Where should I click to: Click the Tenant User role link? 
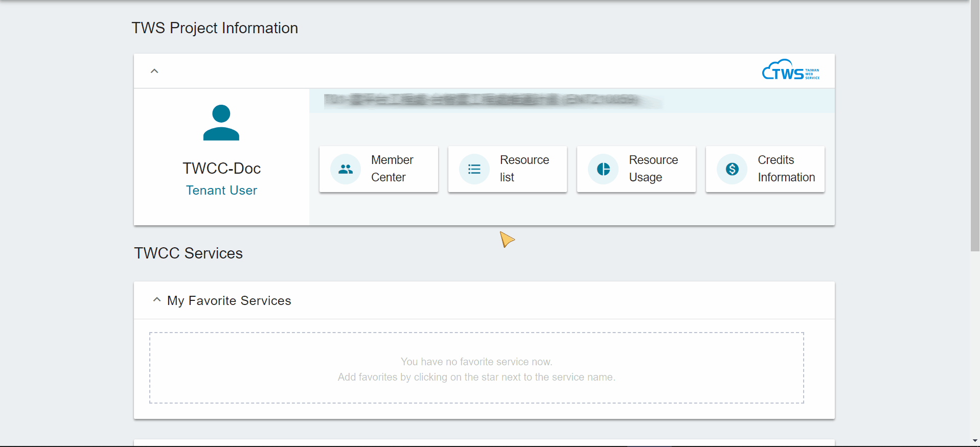(x=221, y=190)
